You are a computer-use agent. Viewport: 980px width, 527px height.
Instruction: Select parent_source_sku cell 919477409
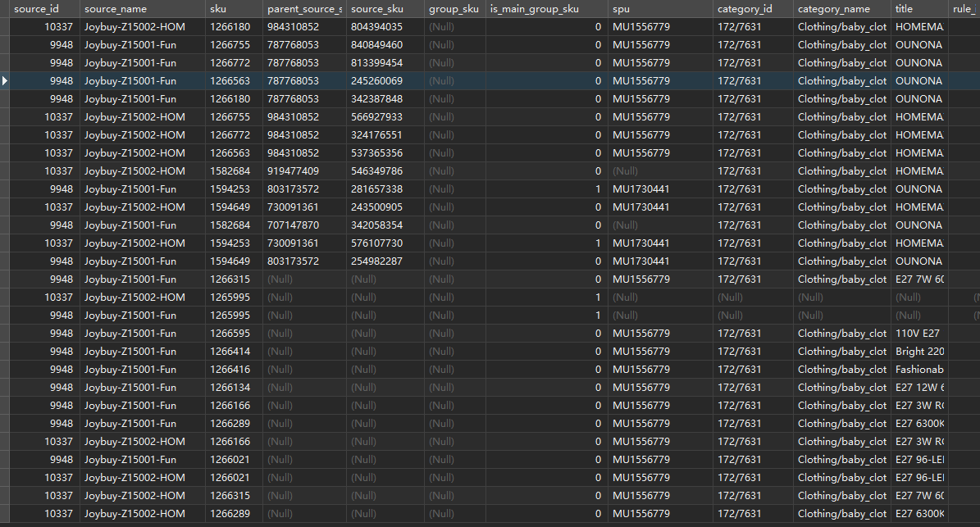click(304, 171)
